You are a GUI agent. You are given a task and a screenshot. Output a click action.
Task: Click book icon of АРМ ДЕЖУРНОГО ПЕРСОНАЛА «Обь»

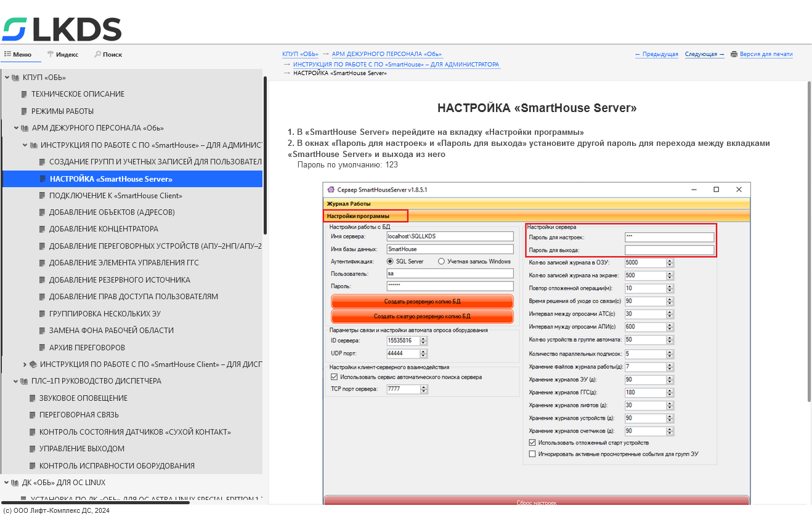[x=25, y=128]
